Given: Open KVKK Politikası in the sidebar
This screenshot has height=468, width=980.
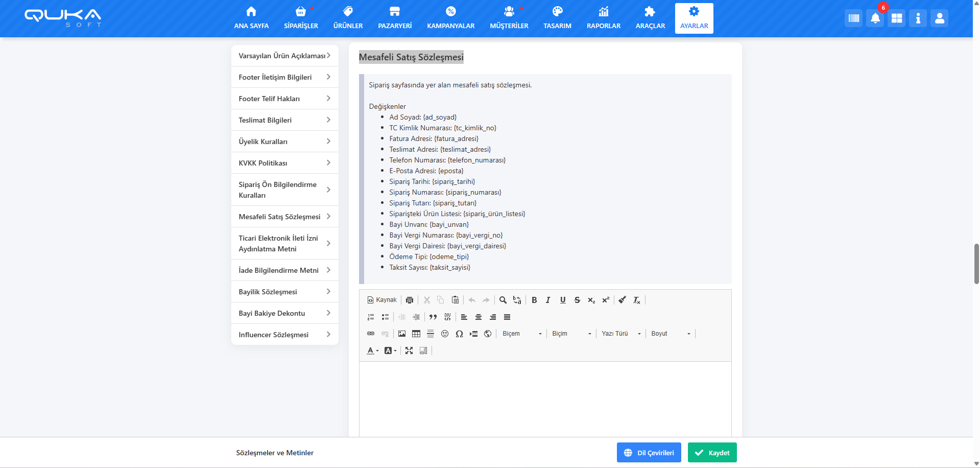Looking at the screenshot, I should pyautogui.click(x=284, y=163).
